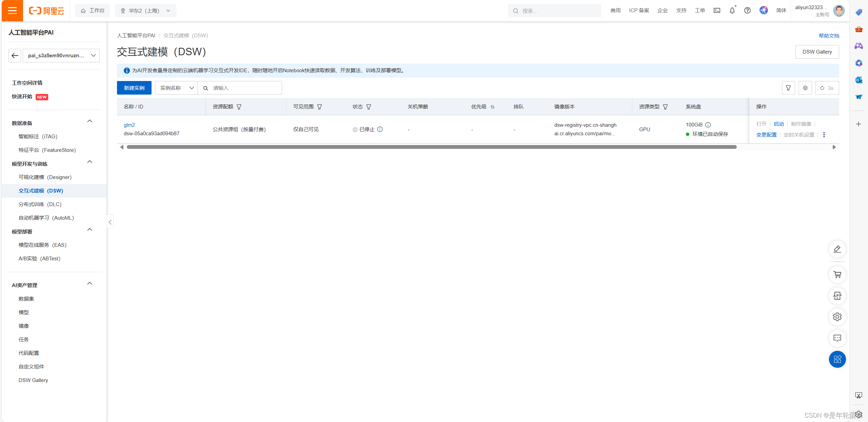This screenshot has width=868, height=422.
Task: Open DSW Gallery in the sidebar
Action: point(33,380)
